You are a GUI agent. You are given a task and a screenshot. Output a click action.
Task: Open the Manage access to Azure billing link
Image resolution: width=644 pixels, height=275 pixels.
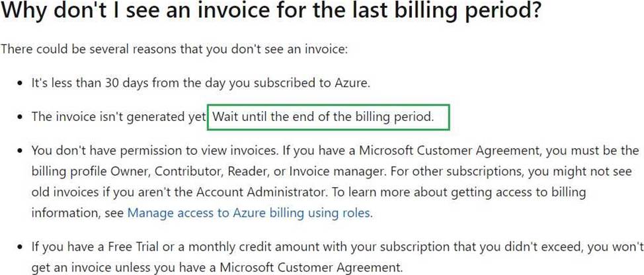(x=249, y=213)
